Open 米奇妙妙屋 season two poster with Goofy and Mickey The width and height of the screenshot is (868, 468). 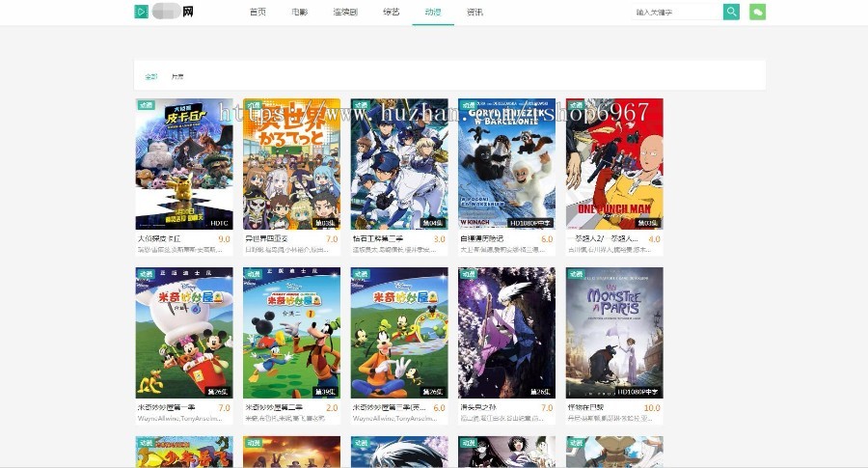[291, 333]
